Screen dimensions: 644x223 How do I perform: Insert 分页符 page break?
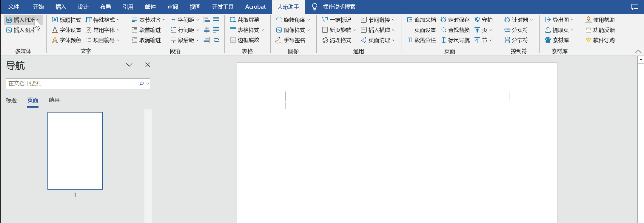(x=516, y=30)
